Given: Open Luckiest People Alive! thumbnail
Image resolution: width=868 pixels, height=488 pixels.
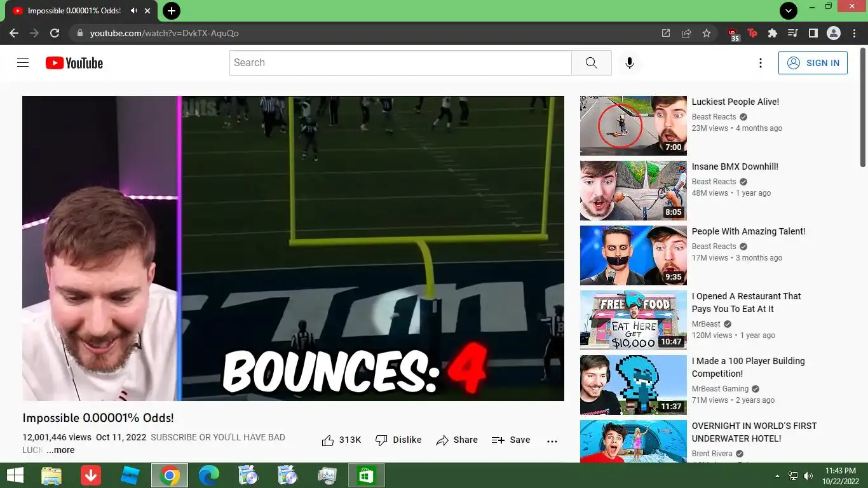Looking at the screenshot, I should pos(634,125).
